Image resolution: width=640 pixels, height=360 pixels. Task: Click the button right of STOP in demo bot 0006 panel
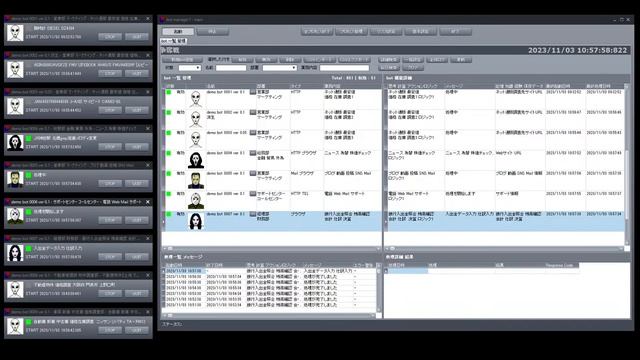coord(137,220)
